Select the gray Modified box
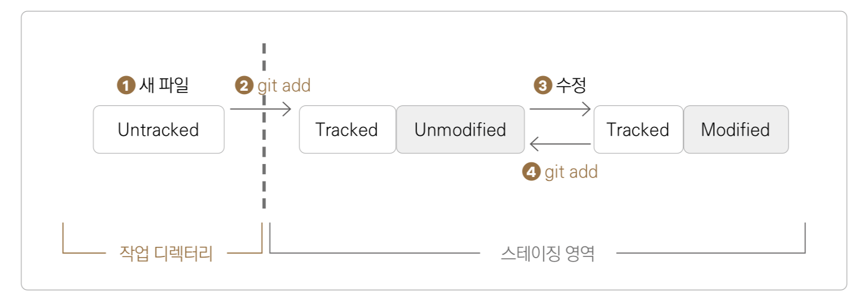The width and height of the screenshot is (868, 301). 735,130
